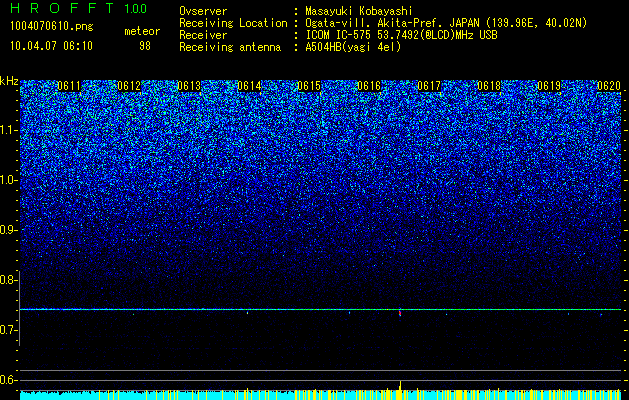Click the Ovserver label

coord(203,11)
